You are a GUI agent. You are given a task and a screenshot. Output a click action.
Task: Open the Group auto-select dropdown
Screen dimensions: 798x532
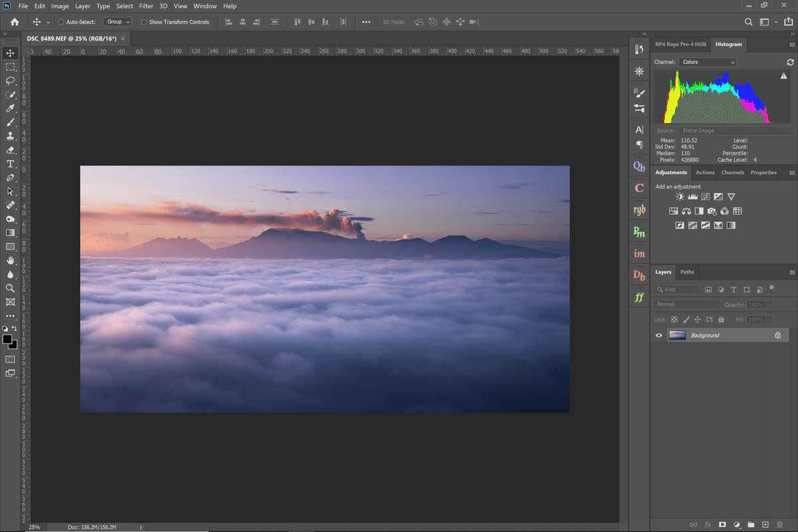[x=118, y=22]
